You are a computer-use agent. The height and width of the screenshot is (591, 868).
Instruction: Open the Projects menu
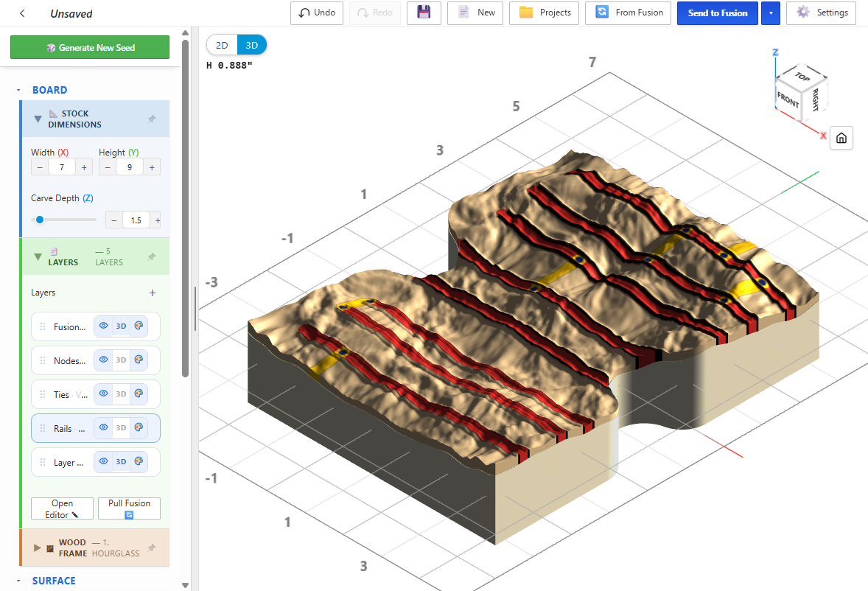click(545, 13)
